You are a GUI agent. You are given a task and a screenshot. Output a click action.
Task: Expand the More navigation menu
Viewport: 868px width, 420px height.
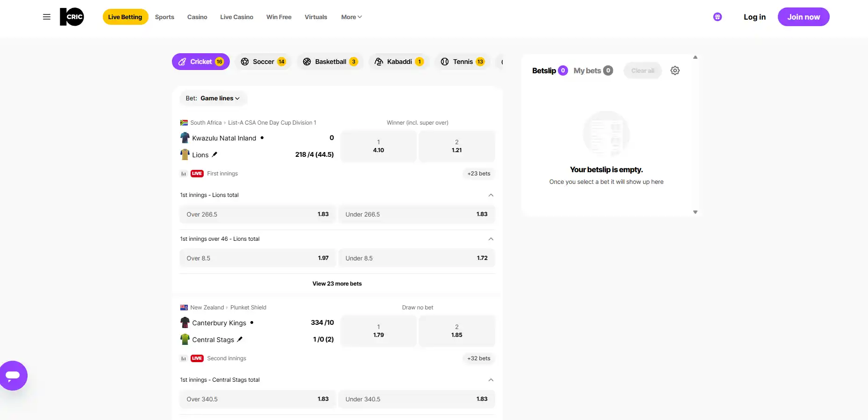351,17
